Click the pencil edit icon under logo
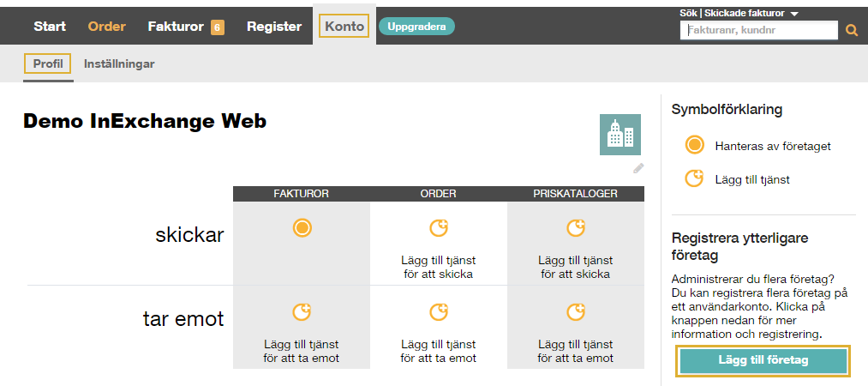Screen dimensions: 868x386 point(638,168)
